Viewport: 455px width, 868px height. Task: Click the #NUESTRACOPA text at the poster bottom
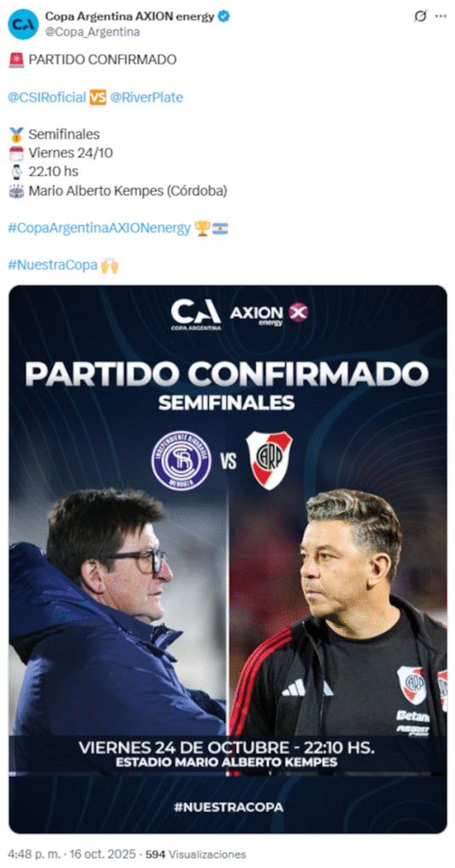[228, 807]
